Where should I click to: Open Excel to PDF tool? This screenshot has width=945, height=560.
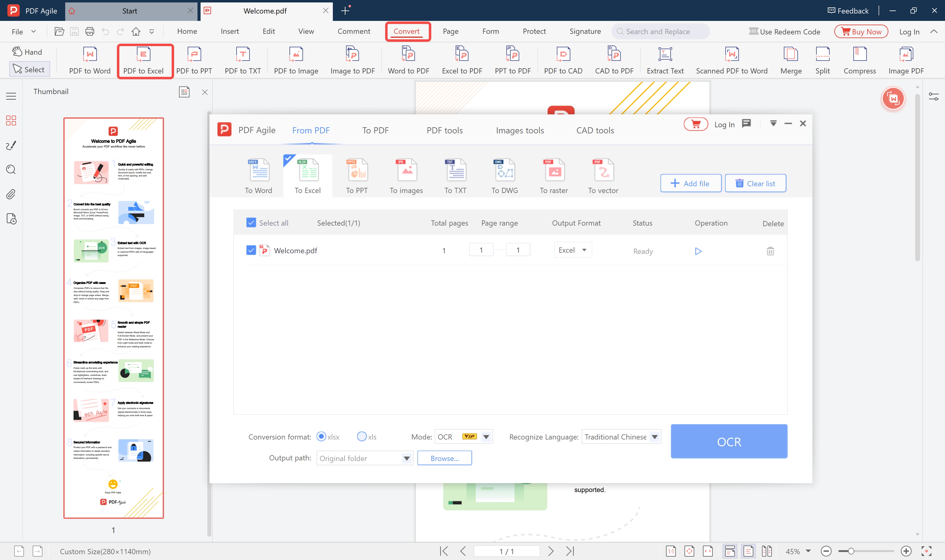click(x=462, y=60)
